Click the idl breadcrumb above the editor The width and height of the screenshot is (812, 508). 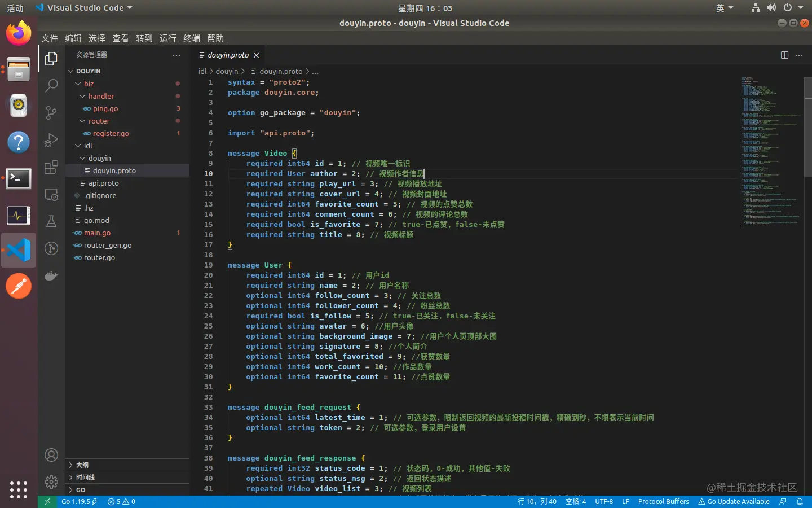[x=202, y=71]
